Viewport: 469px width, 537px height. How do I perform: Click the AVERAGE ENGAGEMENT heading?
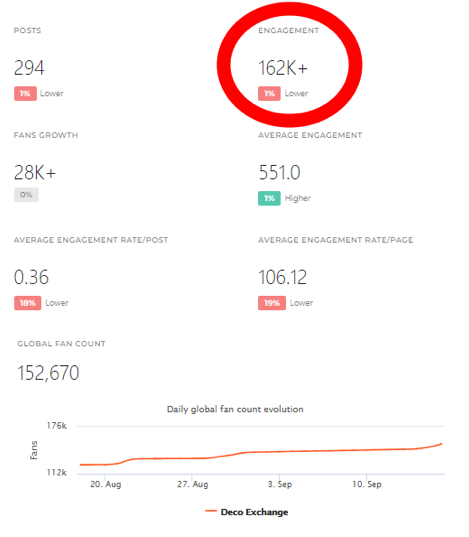pyautogui.click(x=310, y=135)
